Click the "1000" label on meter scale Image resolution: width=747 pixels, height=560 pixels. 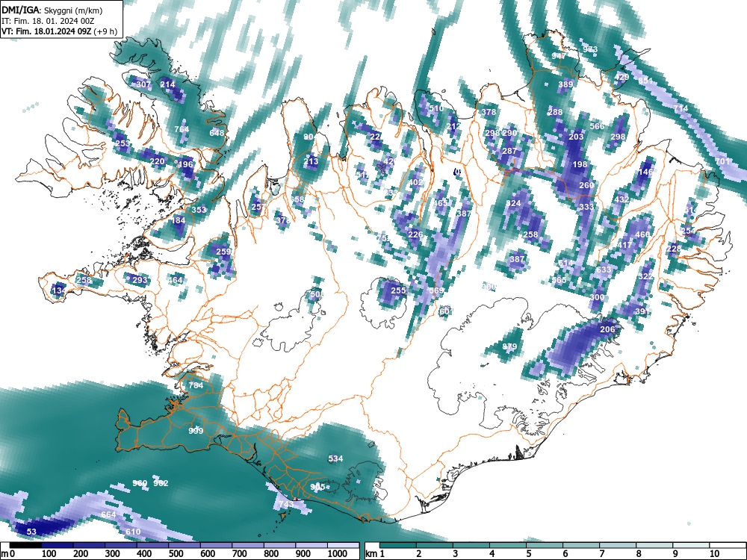[x=337, y=554]
